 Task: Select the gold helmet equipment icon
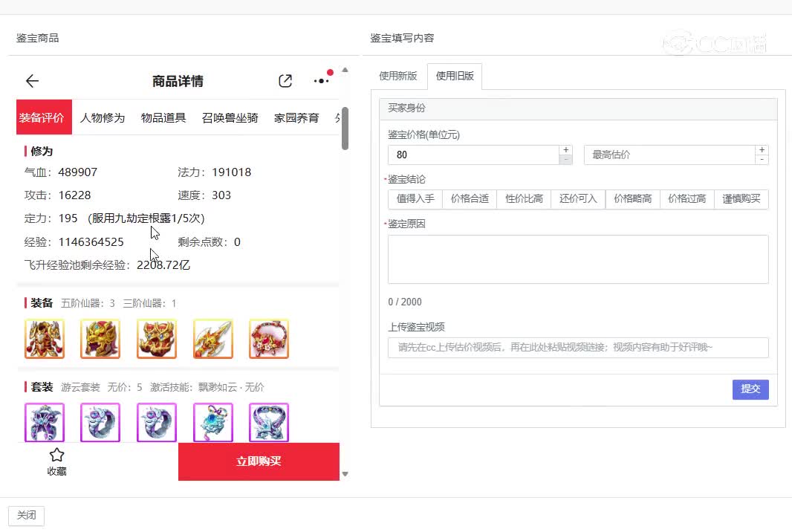tap(100, 339)
